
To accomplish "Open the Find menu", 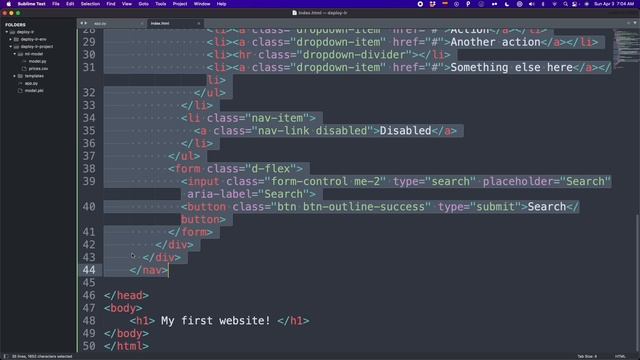I will click(111, 4).
